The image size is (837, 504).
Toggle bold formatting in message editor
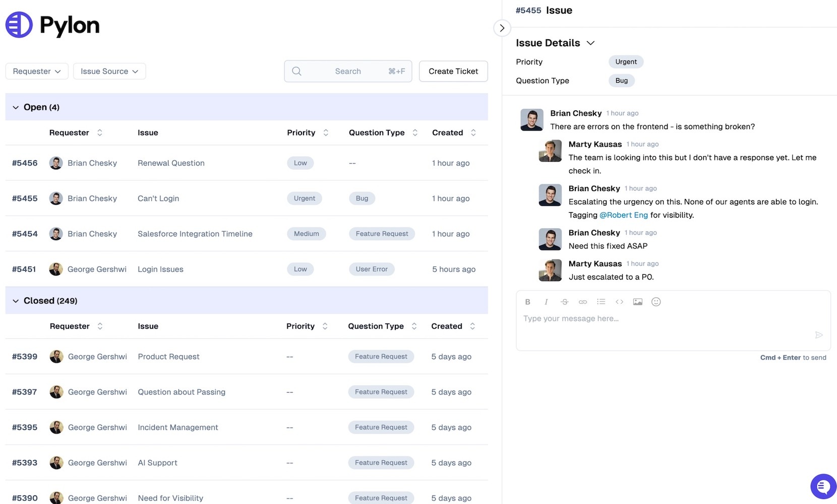coord(527,302)
